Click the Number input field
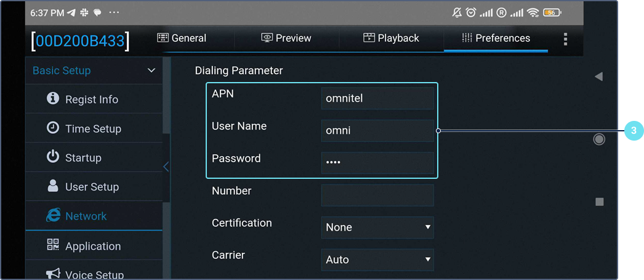 pos(377,195)
